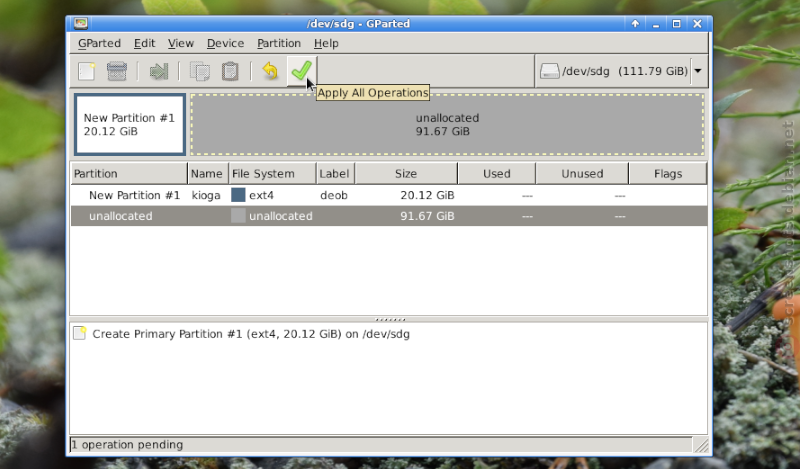
Task: Select New Partition #1 block in disk map
Action: click(130, 125)
